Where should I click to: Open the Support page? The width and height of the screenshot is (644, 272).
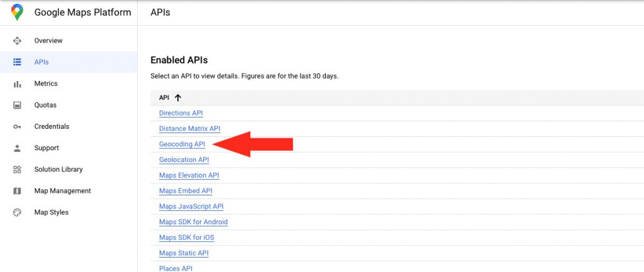[x=47, y=148]
